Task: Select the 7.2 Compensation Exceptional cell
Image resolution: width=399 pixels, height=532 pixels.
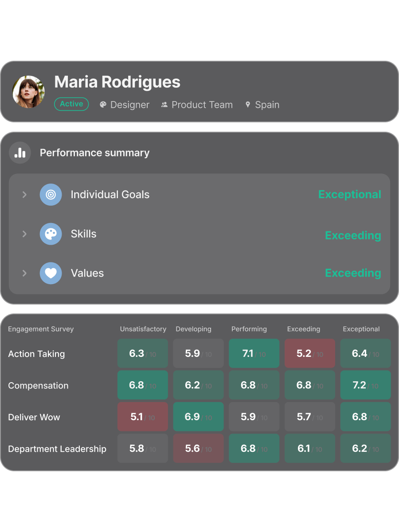Action: point(365,385)
